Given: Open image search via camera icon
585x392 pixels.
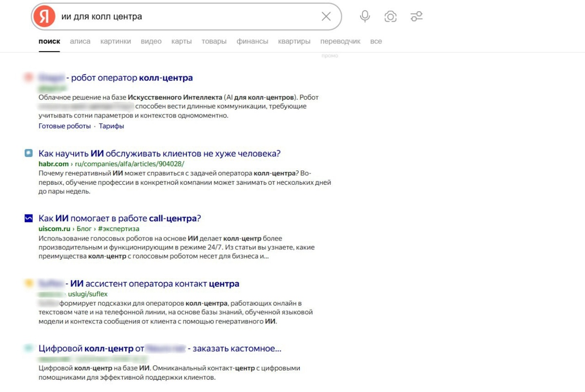Looking at the screenshot, I should point(390,17).
